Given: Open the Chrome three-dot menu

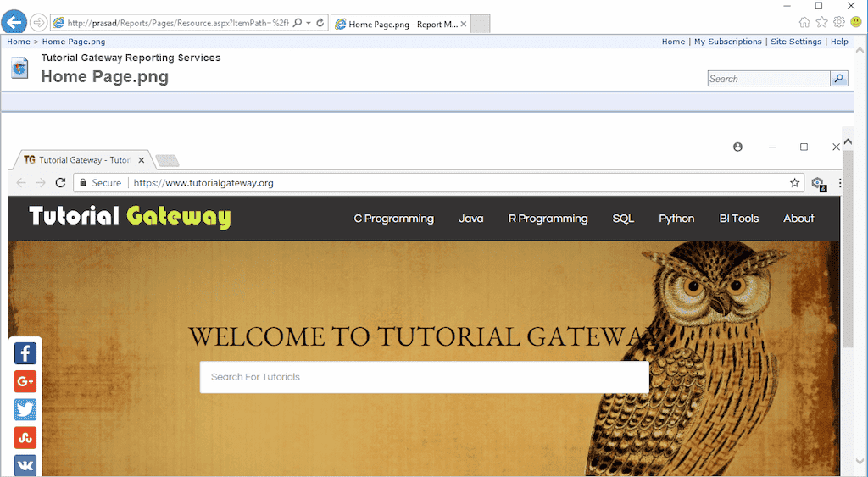Looking at the screenshot, I should pyautogui.click(x=840, y=183).
